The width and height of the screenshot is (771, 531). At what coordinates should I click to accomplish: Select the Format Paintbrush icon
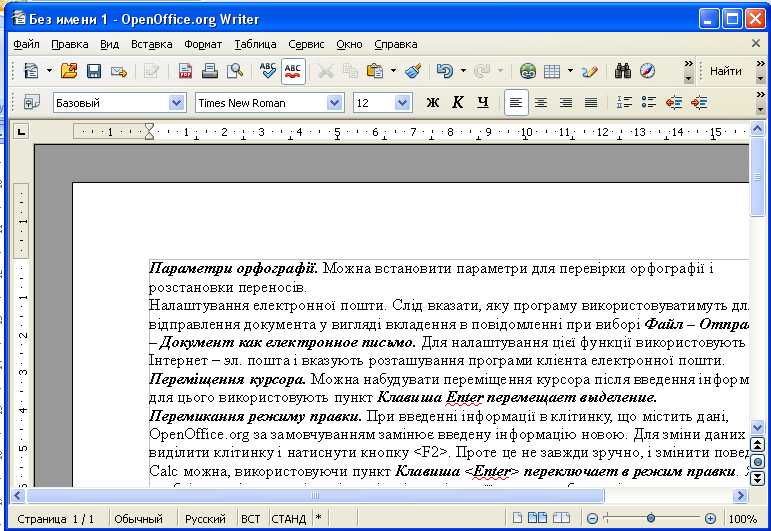[x=413, y=71]
